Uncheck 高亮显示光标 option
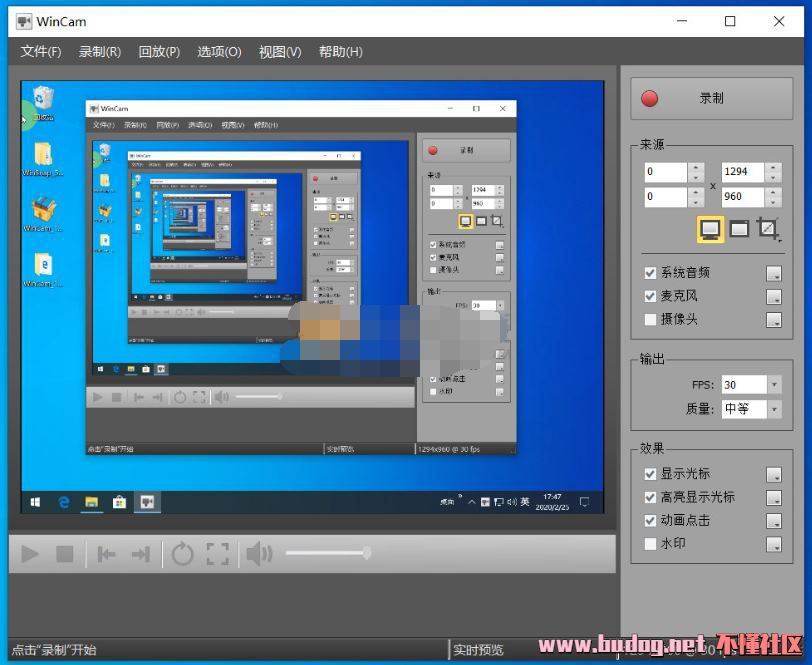812x665 pixels. point(650,497)
